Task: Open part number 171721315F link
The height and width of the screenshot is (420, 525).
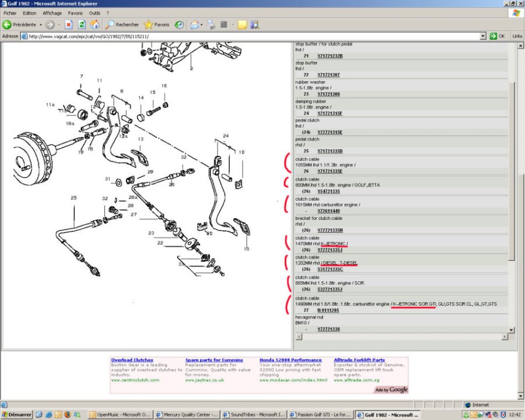Action: click(330, 113)
